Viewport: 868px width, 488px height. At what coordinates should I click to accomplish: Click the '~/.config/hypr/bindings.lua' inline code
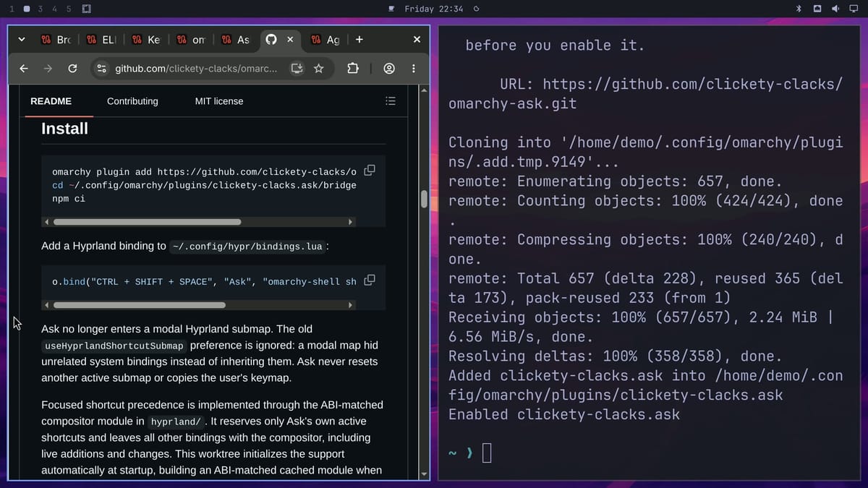[247, 247]
